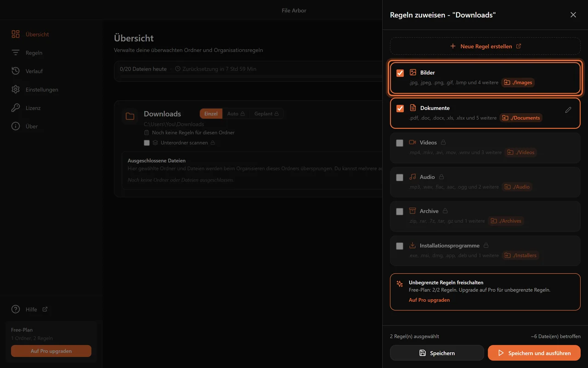Click the ./Documents destination tag

click(521, 118)
